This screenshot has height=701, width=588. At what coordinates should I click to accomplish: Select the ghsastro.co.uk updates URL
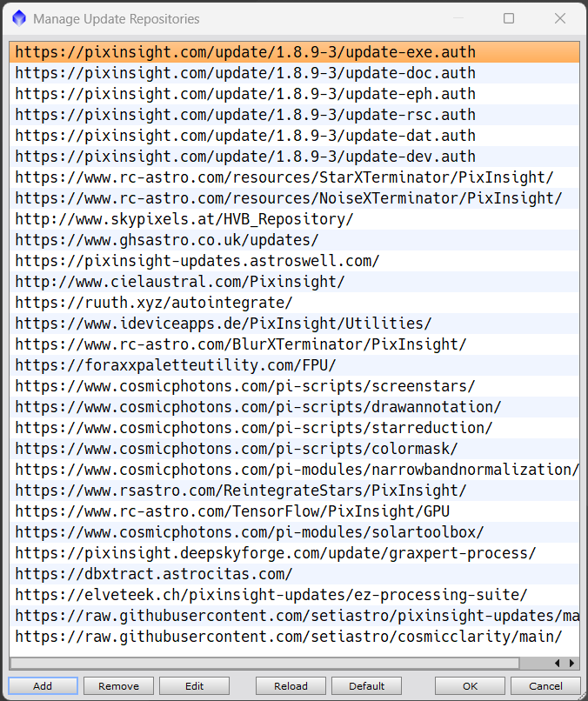[x=294, y=240]
